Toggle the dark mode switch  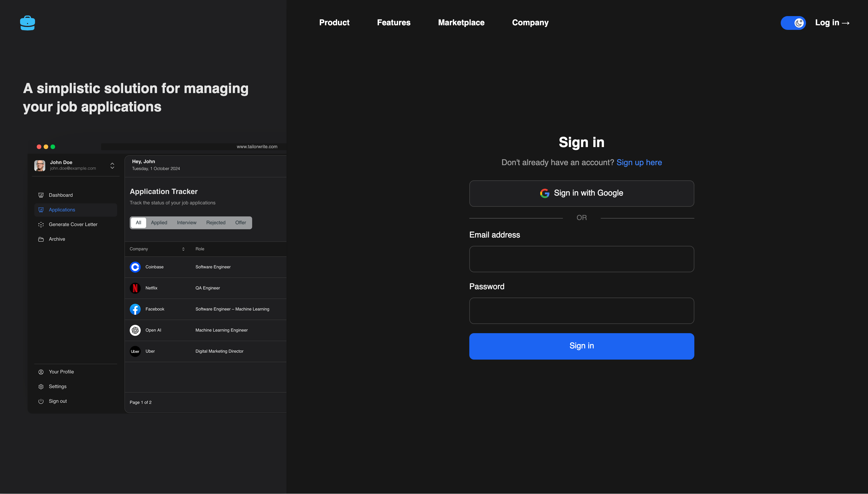click(793, 23)
